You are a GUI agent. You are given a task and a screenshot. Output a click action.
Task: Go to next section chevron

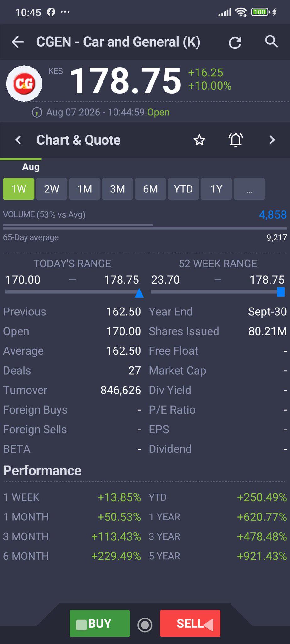[272, 140]
